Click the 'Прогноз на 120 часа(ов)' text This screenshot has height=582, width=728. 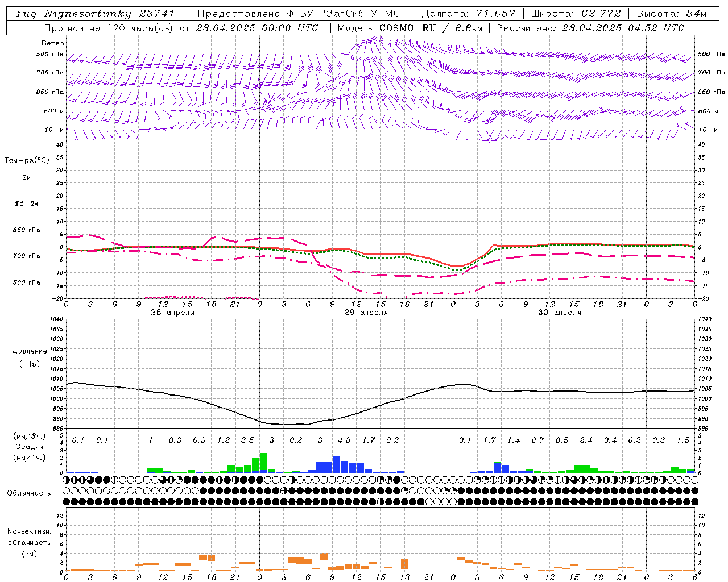(x=109, y=28)
